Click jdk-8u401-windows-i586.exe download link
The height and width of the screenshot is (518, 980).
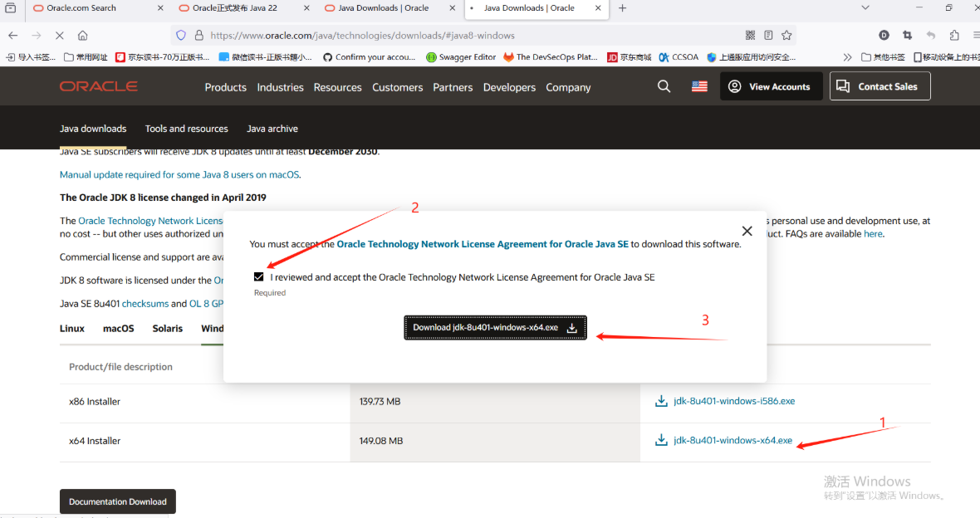point(734,401)
